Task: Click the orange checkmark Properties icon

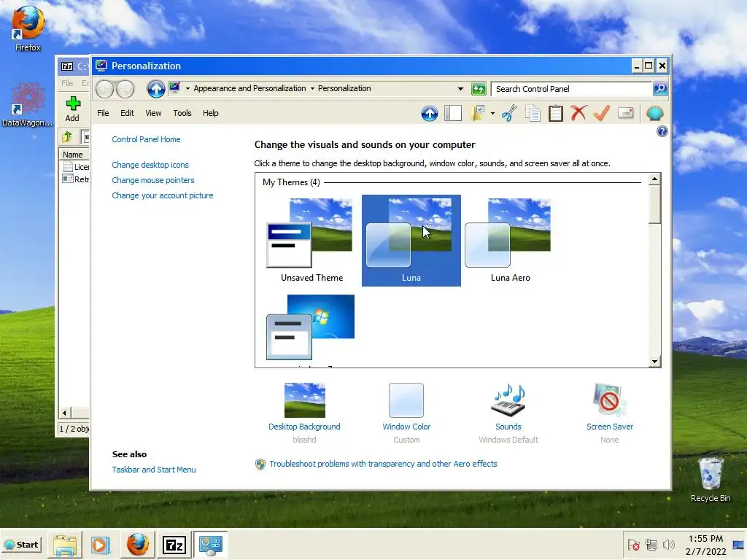Action: (602, 113)
